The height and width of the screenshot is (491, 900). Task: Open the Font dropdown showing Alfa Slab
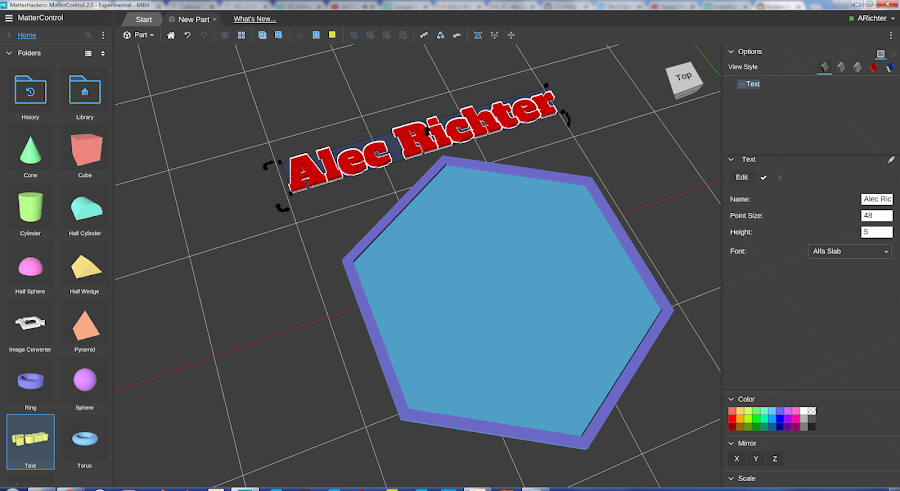click(x=849, y=252)
